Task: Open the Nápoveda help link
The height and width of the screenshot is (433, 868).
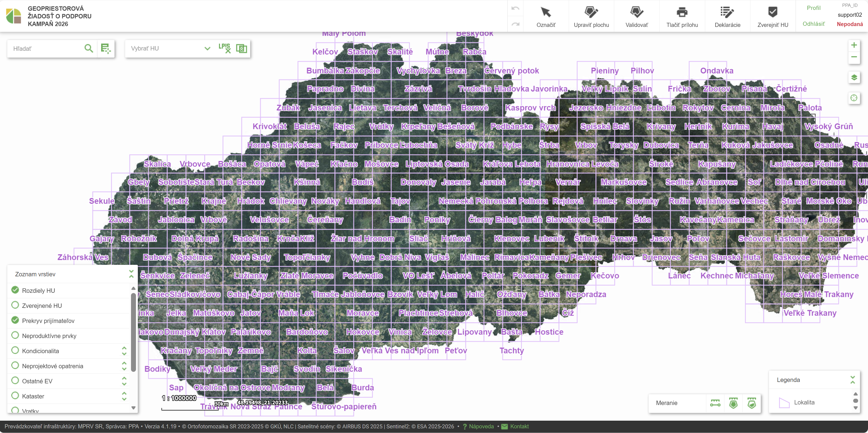Action: [x=481, y=427]
